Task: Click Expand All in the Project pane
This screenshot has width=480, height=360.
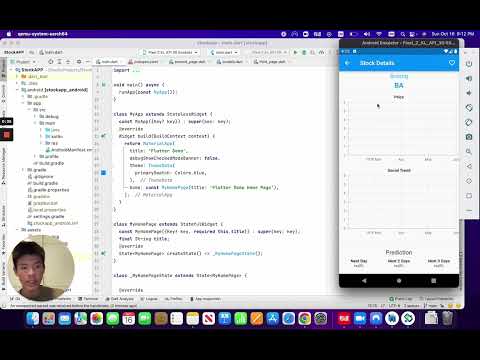Action: [59, 62]
